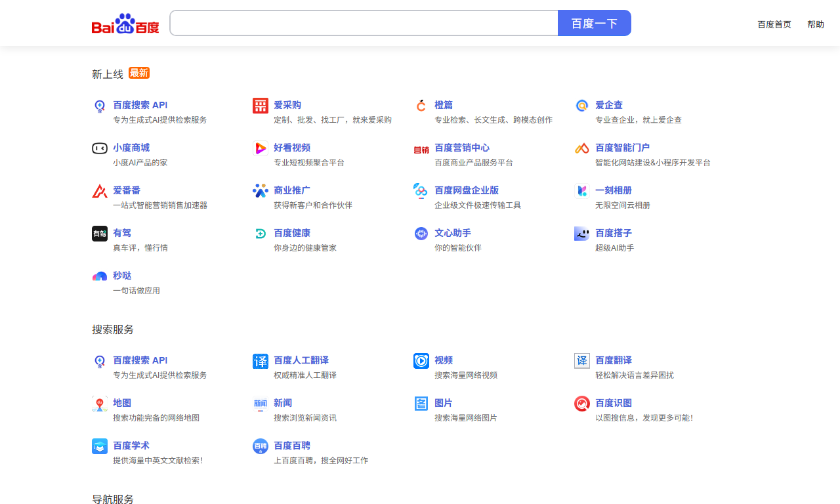Click the 文心助手 icon
Viewport: 840px width, 504px height.
point(421,234)
